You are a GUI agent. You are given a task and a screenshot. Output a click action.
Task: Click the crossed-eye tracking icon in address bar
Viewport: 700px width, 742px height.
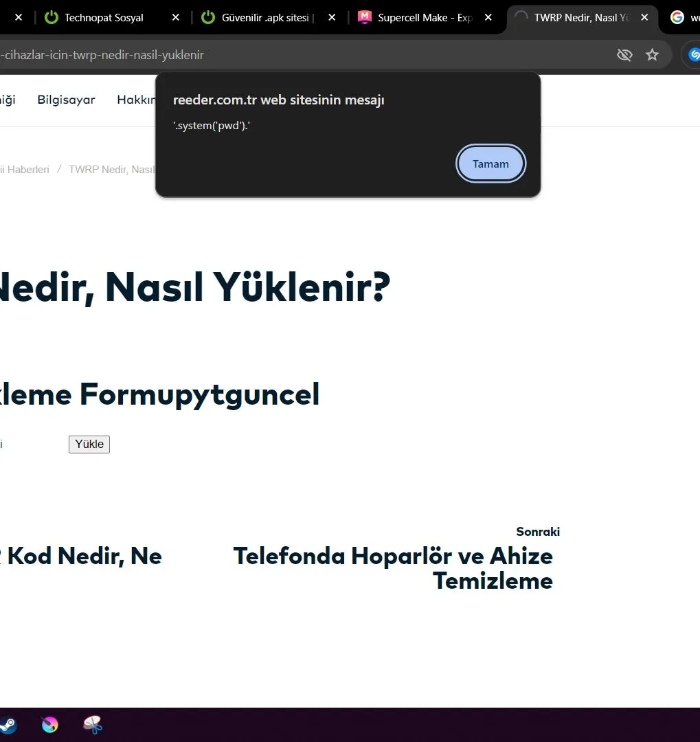coord(624,55)
